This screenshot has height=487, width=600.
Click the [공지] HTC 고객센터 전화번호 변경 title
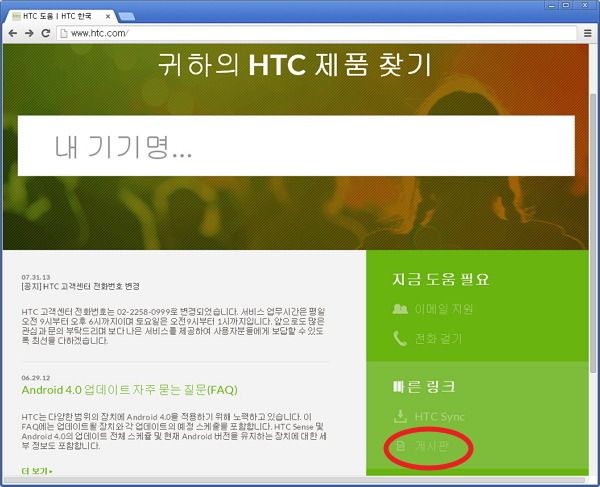click(x=80, y=286)
